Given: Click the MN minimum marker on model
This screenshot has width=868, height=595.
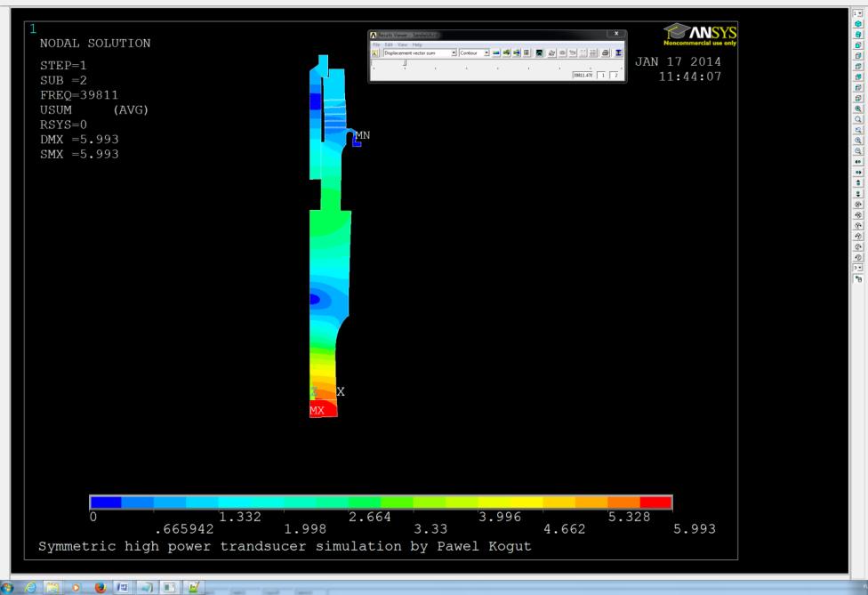Looking at the screenshot, I should tap(363, 135).
